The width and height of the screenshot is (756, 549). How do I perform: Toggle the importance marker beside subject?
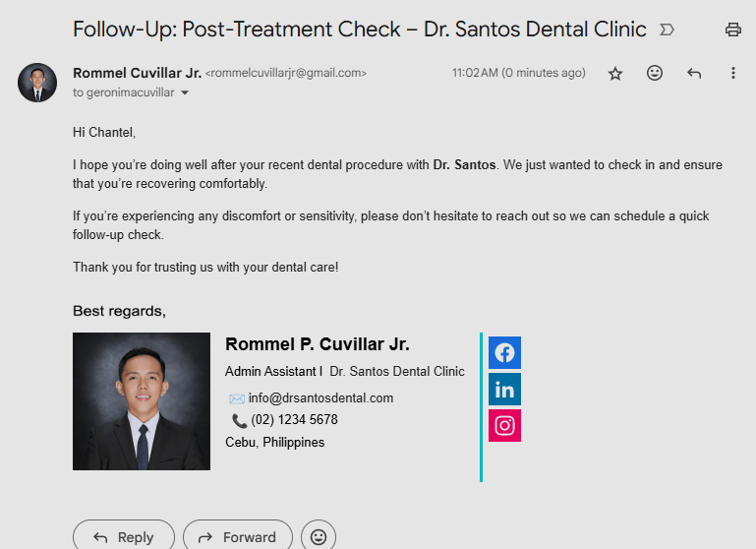point(668,30)
